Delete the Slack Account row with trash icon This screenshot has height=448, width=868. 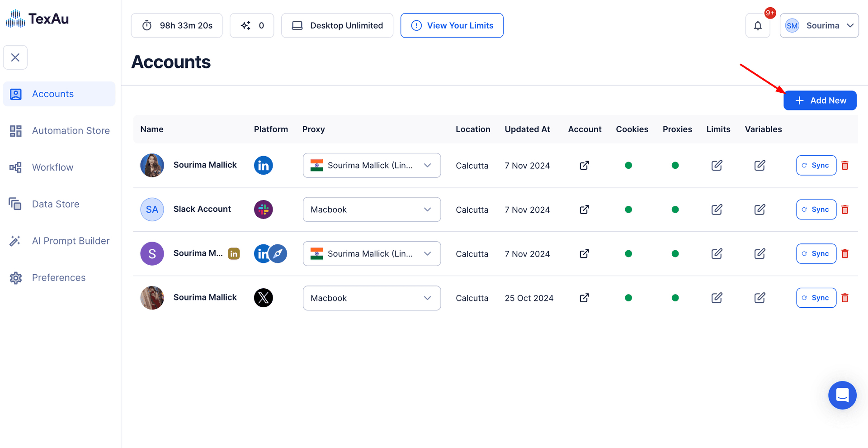[x=844, y=210]
